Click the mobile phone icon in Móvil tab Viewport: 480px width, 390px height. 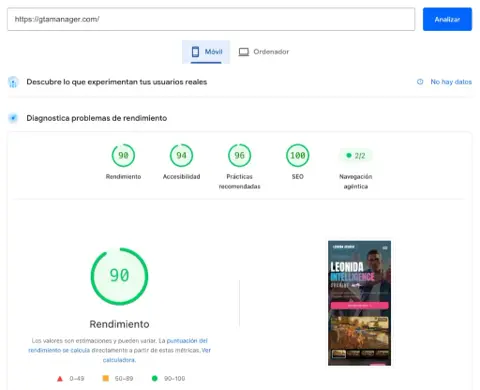click(195, 52)
